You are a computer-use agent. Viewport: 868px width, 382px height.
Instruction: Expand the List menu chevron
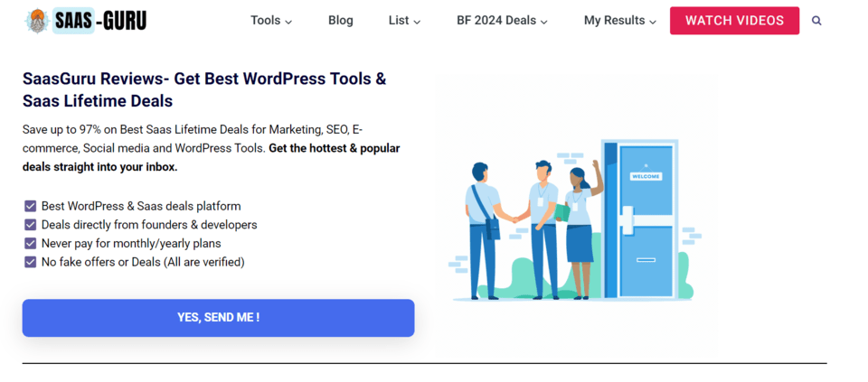pyautogui.click(x=417, y=22)
